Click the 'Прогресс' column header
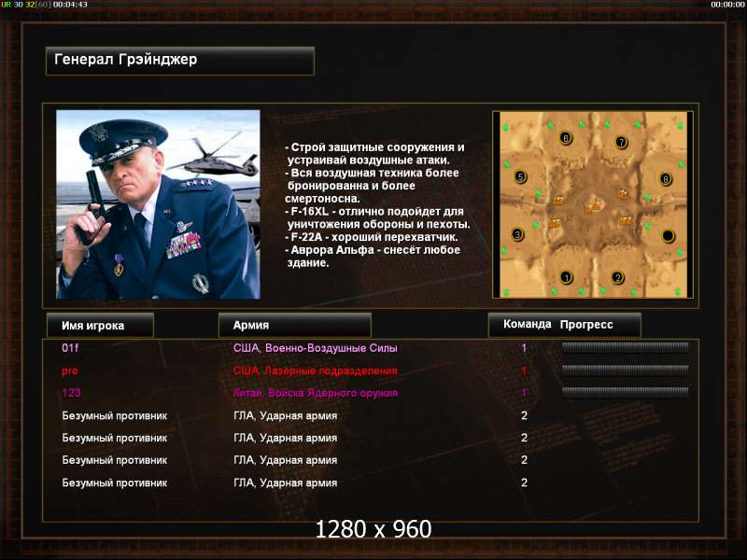Screen dimensions: 747x560 click(x=586, y=325)
